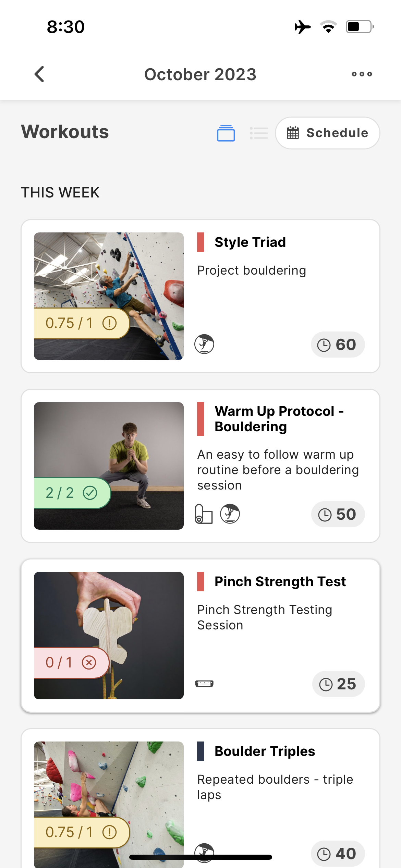401x868 pixels.
Task: Open Warm Up Protocol - Bouldering title
Action: click(279, 419)
